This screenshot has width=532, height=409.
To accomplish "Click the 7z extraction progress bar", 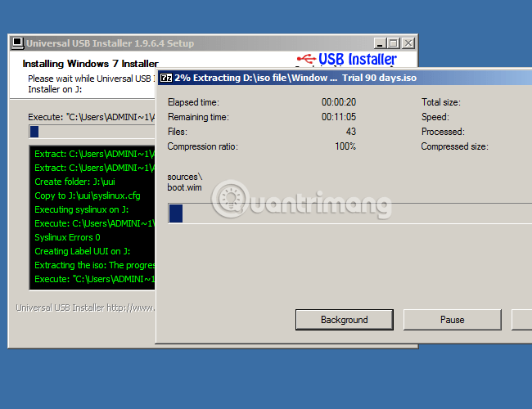I will 349,213.
